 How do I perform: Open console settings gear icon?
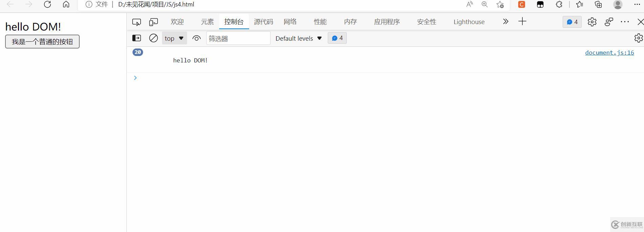[x=639, y=38]
